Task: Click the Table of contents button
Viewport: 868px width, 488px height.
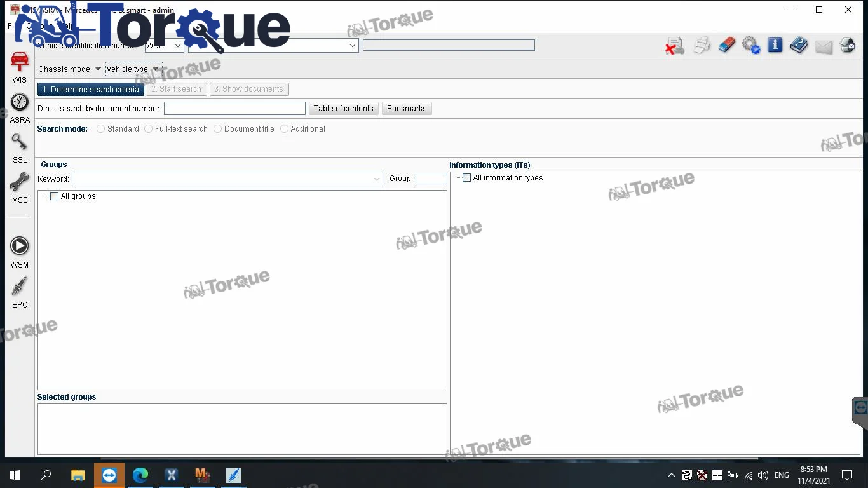Action: coord(344,109)
